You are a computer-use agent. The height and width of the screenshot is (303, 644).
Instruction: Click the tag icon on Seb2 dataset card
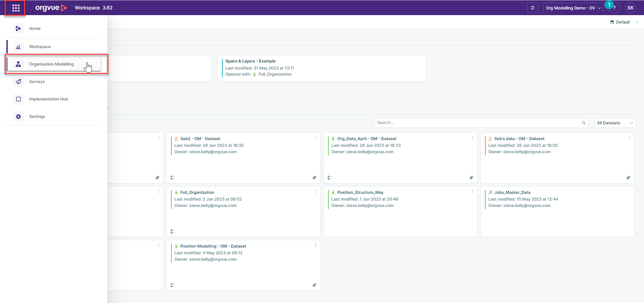tap(314, 178)
